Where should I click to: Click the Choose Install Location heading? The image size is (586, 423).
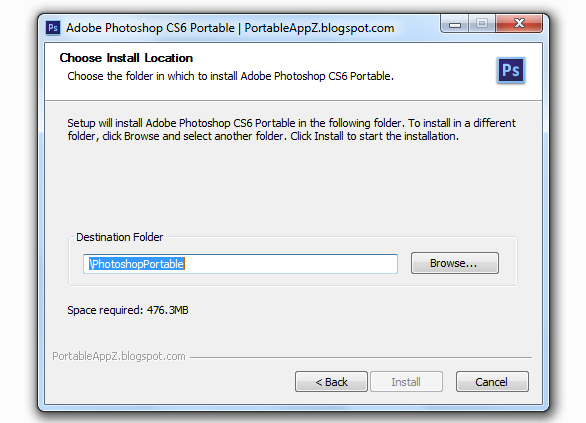pyautogui.click(x=126, y=58)
